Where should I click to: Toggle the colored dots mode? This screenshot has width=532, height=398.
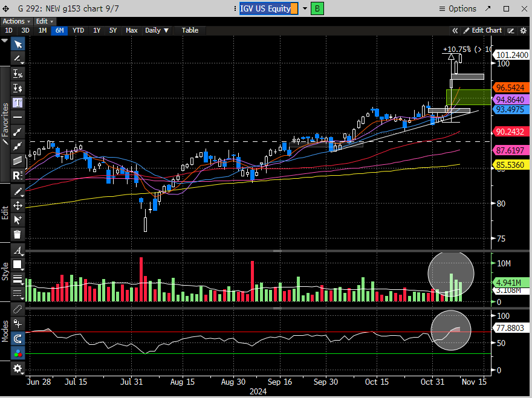pyautogui.click(x=18, y=353)
